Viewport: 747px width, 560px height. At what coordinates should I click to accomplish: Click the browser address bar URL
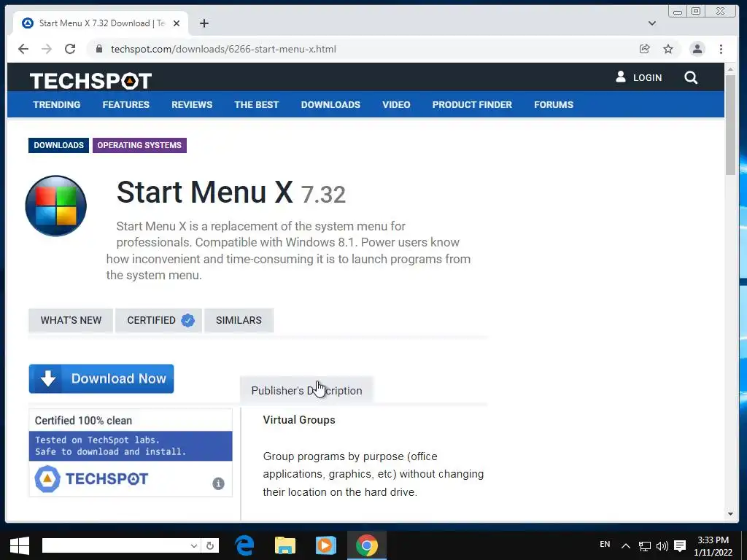(223, 49)
